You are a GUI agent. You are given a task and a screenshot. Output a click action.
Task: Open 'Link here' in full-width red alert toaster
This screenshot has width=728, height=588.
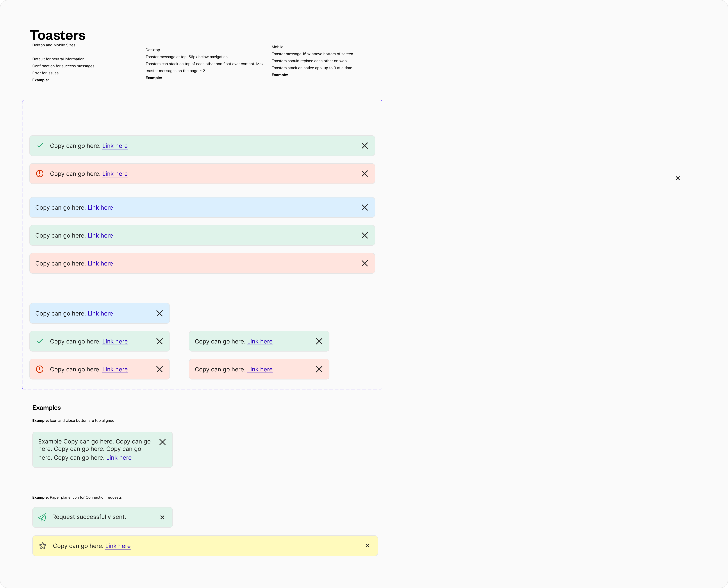[115, 174]
